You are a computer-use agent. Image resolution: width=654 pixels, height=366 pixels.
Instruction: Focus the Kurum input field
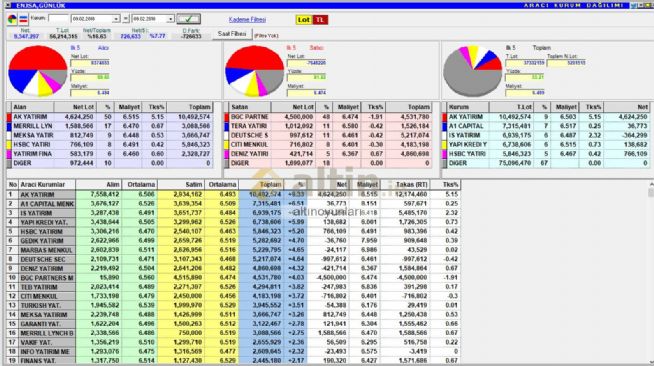pyautogui.click(x=58, y=19)
